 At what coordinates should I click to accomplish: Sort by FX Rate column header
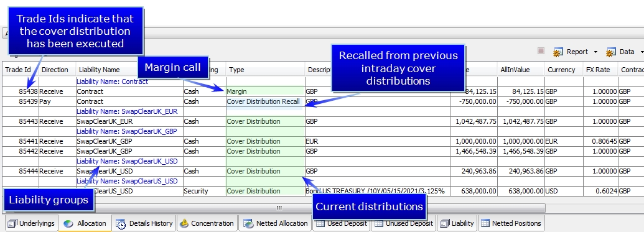click(601, 70)
